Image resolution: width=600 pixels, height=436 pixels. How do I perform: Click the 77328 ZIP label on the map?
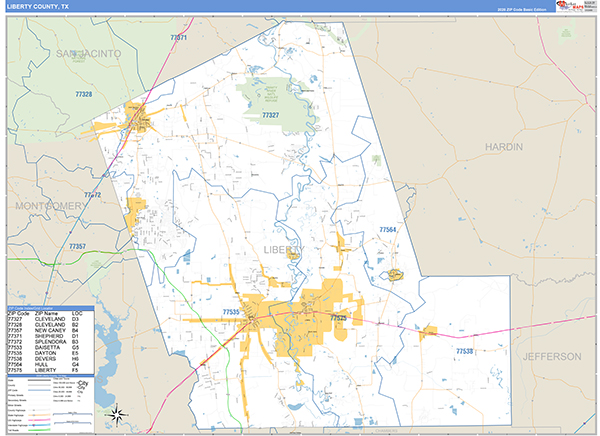[x=83, y=94]
